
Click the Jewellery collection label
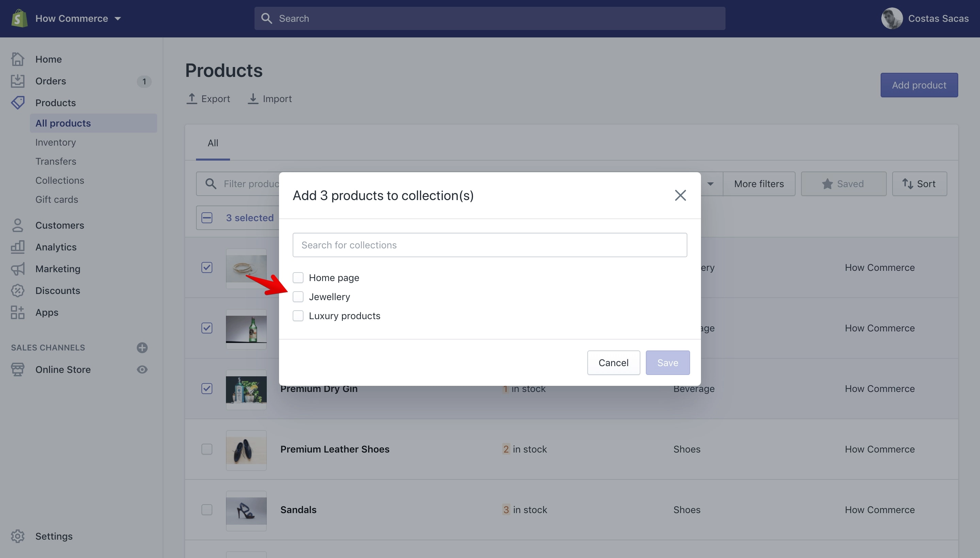(329, 297)
